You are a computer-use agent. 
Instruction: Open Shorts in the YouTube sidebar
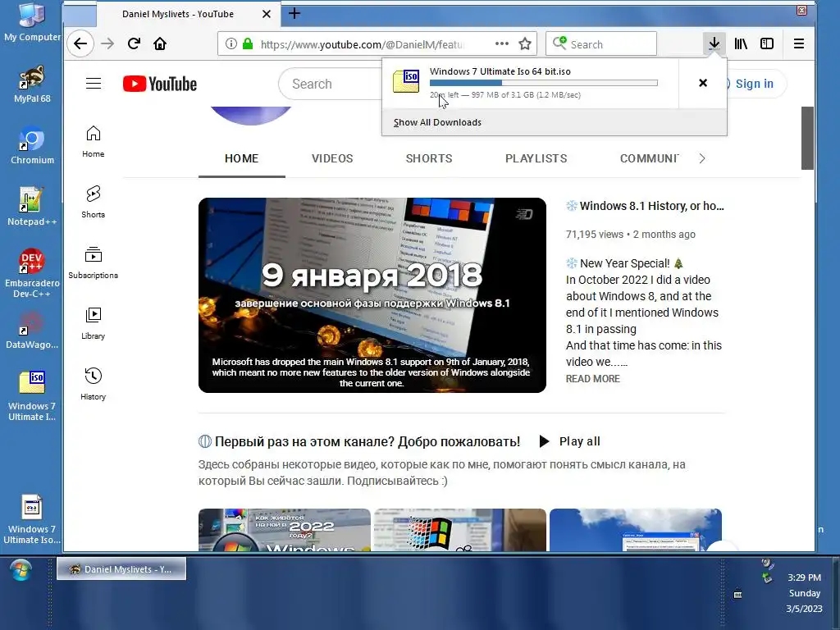click(x=94, y=202)
